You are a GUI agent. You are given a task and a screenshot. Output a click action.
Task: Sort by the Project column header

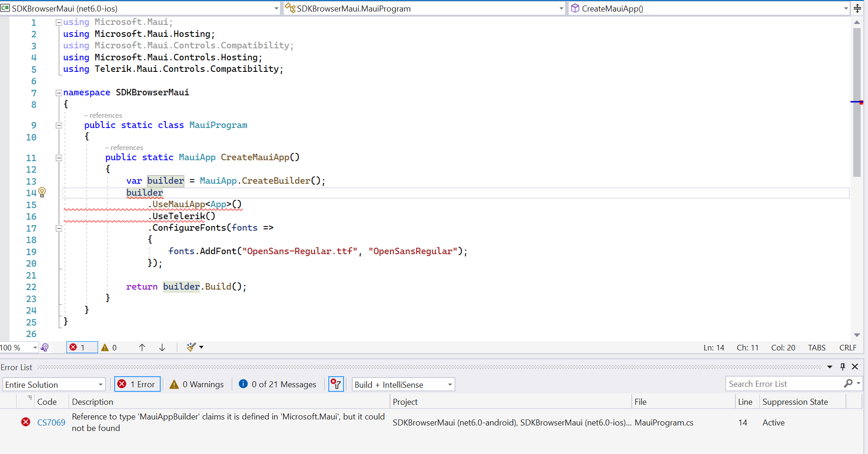(x=405, y=402)
